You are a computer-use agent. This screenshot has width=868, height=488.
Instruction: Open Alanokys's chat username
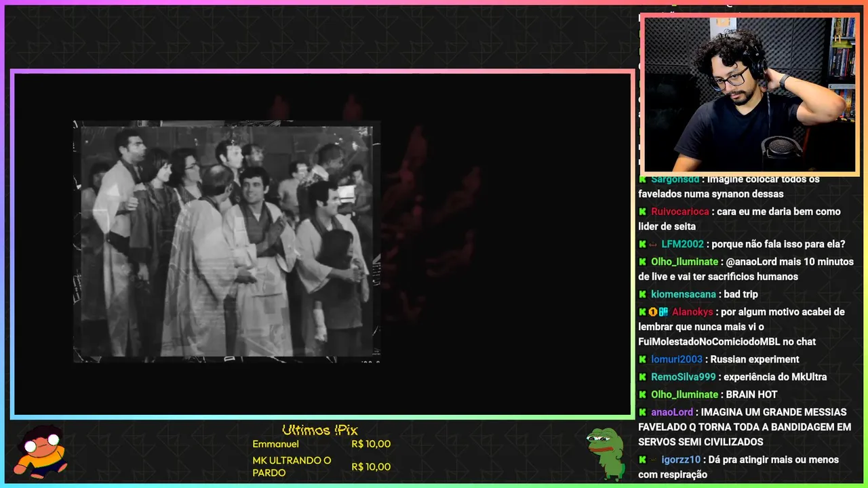pyautogui.click(x=692, y=312)
